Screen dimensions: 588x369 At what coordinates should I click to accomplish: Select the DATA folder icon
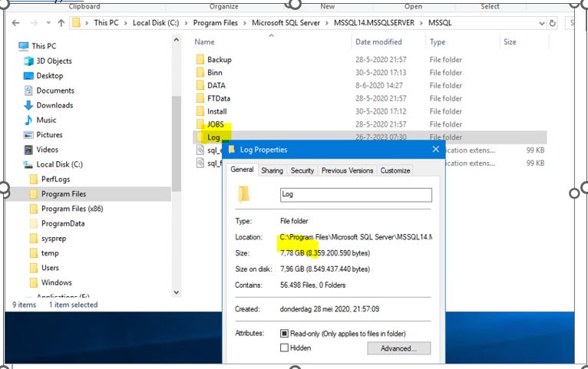pos(200,85)
